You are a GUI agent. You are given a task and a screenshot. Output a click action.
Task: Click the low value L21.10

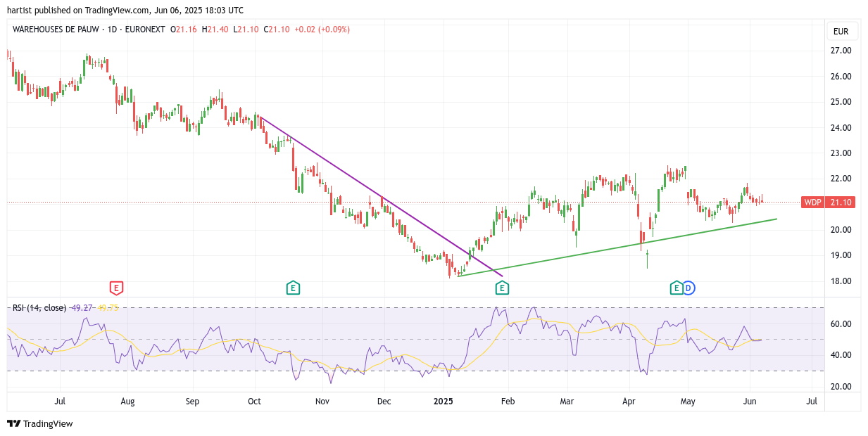[246, 30]
